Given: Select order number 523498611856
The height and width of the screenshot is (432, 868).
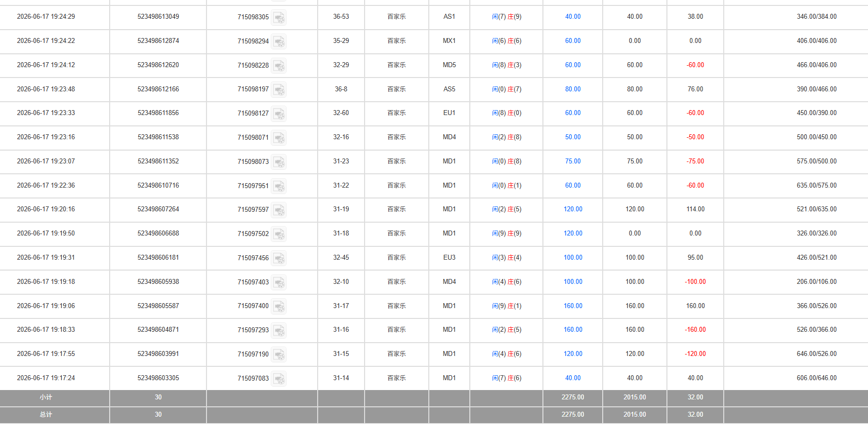Looking at the screenshot, I should coord(158,113).
